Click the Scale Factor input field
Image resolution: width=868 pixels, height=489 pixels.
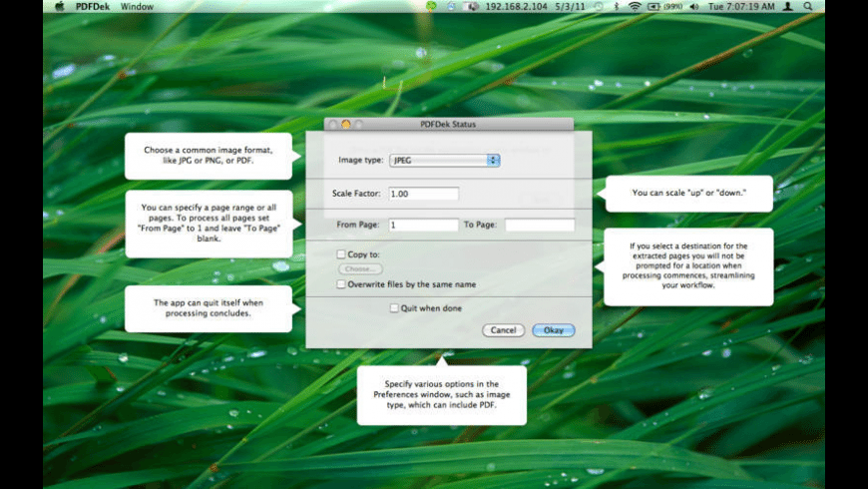[423, 194]
